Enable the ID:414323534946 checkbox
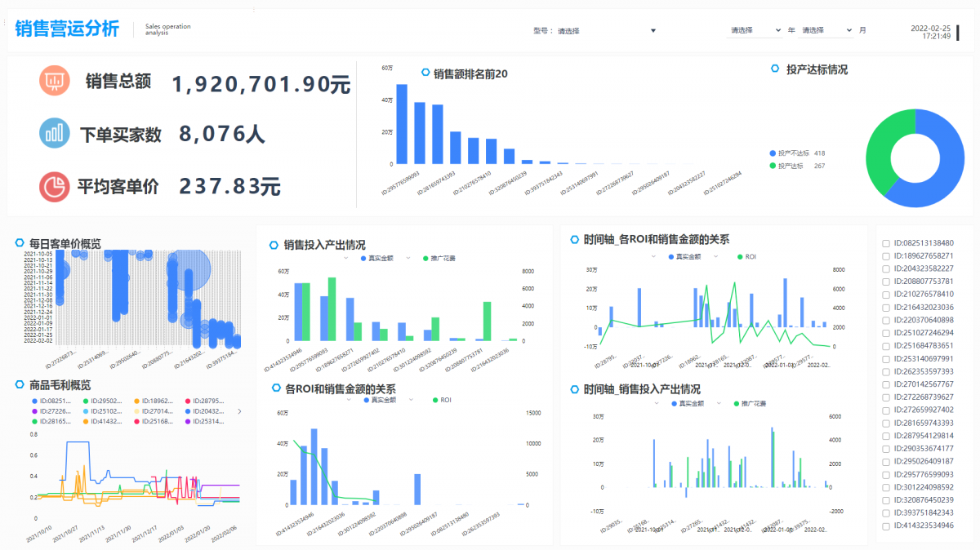The width and height of the screenshot is (980, 550). click(887, 526)
